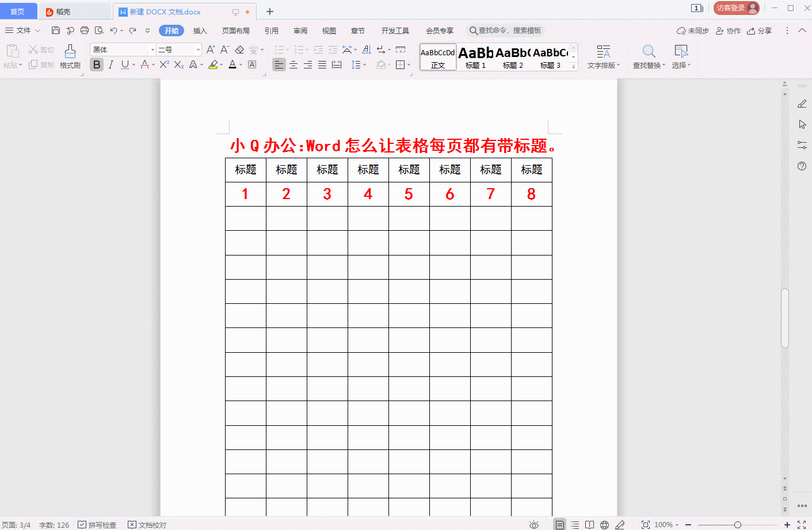
Task: Enter full screen mode from status bar
Action: pos(802,525)
